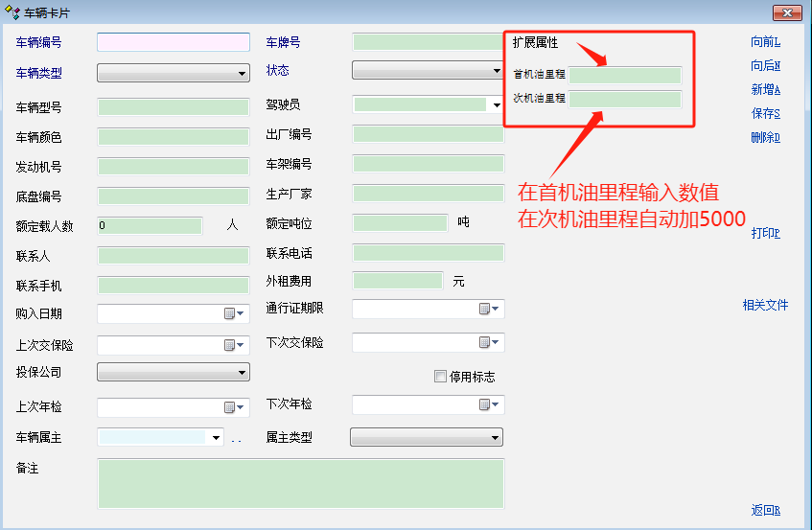Expand the 投保公司 dropdown
The width and height of the screenshot is (812, 530).
pyautogui.click(x=242, y=372)
